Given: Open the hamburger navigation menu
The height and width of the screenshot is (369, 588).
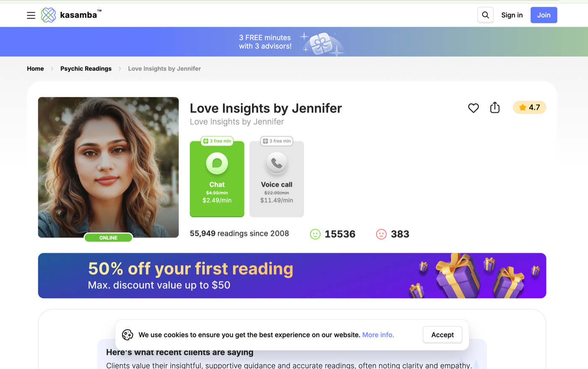Looking at the screenshot, I should 31,16.
